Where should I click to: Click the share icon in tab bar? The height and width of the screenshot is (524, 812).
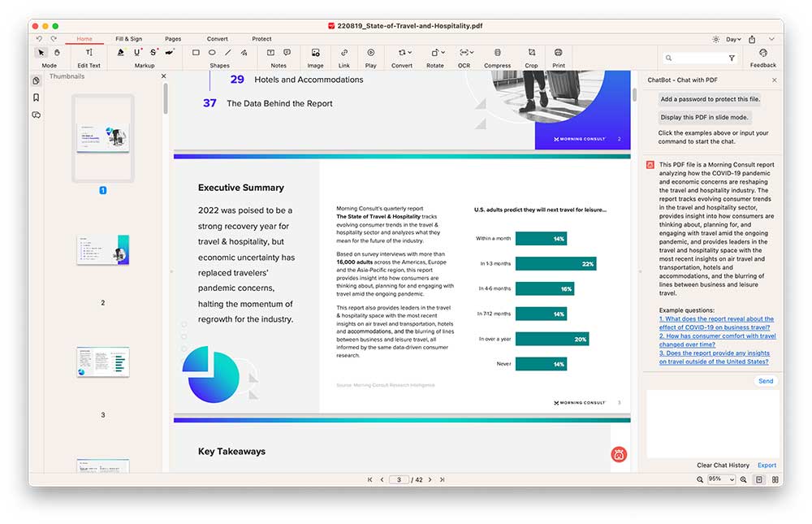[752, 39]
